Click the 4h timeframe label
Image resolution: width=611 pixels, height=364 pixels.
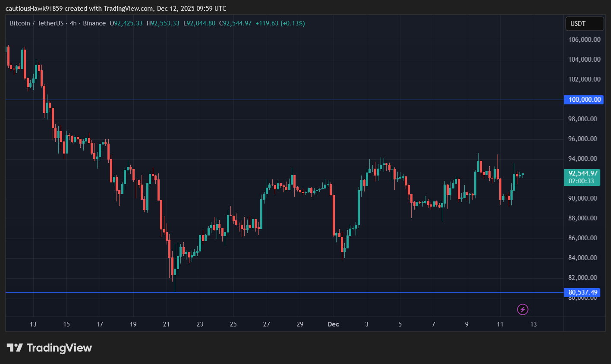pos(72,23)
